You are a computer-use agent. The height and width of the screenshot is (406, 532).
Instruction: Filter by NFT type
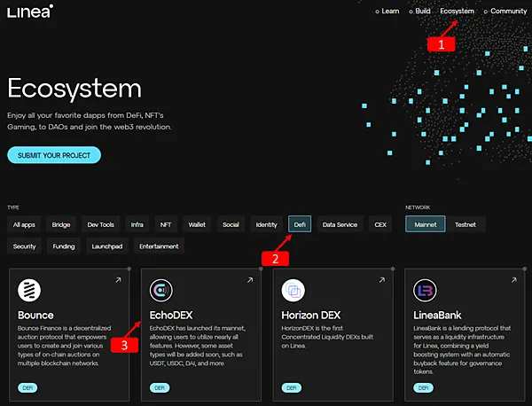tap(166, 224)
